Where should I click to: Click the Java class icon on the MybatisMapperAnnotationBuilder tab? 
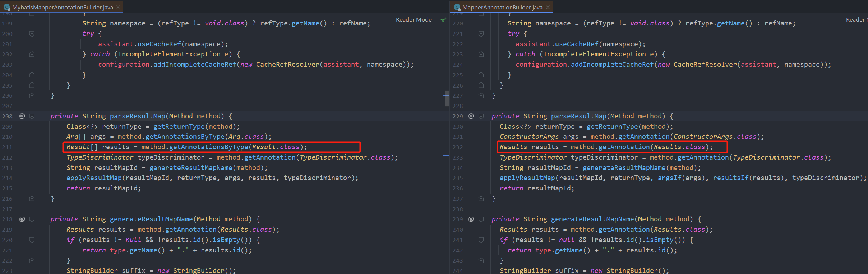[6, 7]
